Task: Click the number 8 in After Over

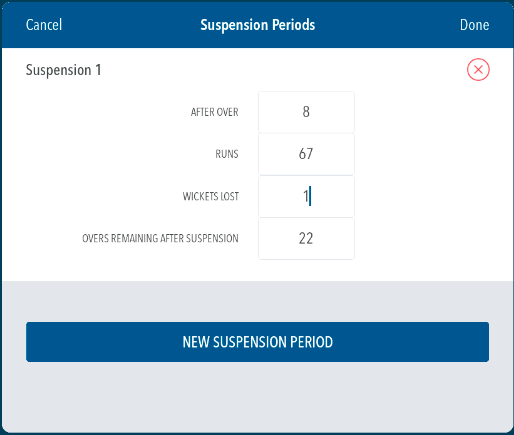Action: pos(306,112)
